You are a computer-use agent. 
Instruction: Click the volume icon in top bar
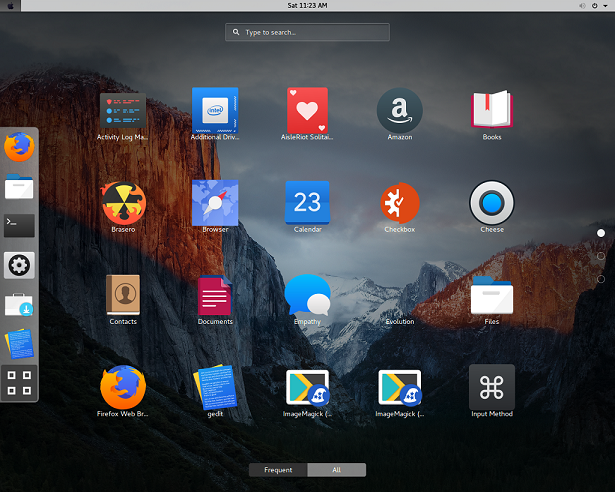point(582,5)
